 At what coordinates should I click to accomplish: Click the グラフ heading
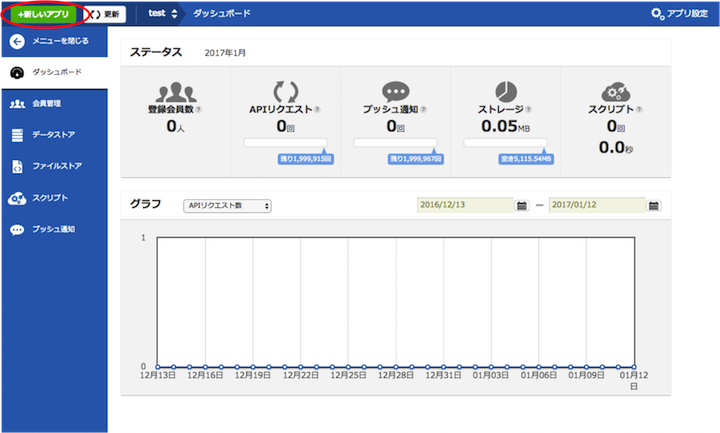146,204
